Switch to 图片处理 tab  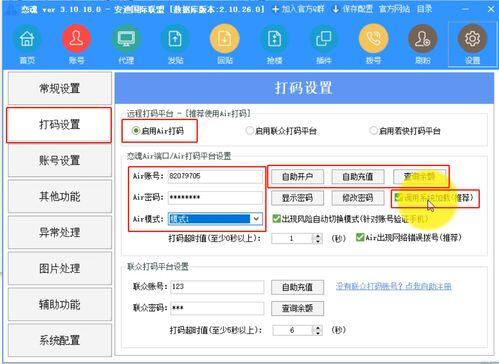[x=60, y=268]
